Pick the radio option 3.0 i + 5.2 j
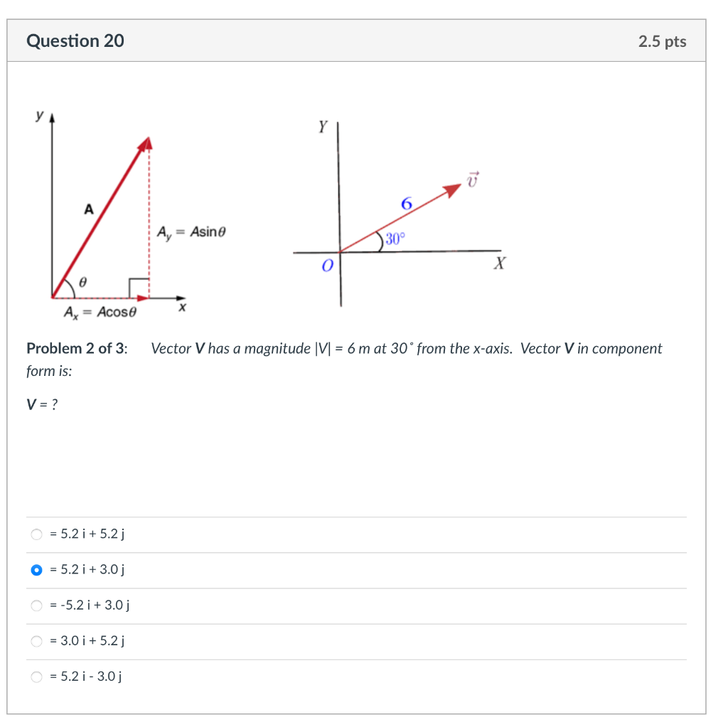728x722 pixels. point(37,641)
